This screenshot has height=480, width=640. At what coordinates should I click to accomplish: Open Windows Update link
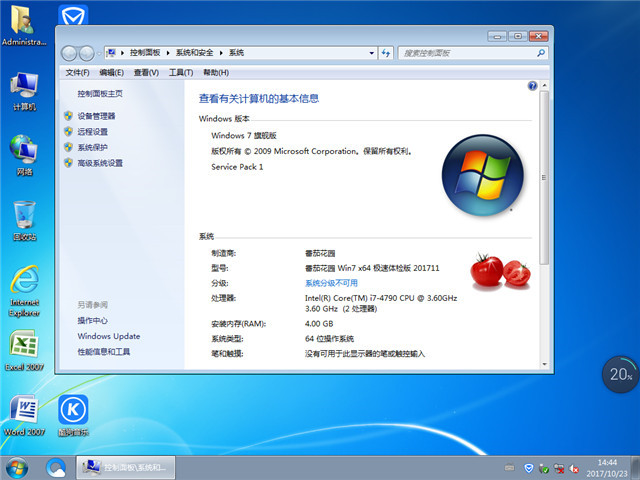(109, 336)
